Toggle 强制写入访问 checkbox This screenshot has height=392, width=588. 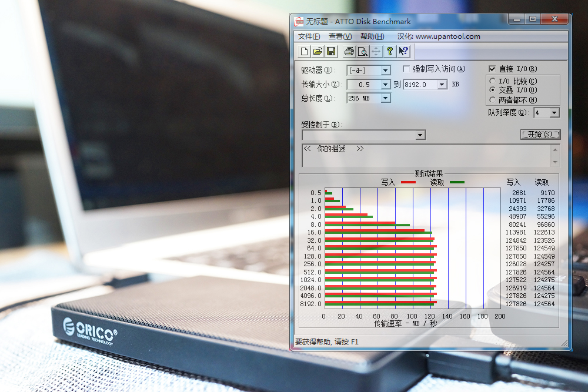pos(406,69)
